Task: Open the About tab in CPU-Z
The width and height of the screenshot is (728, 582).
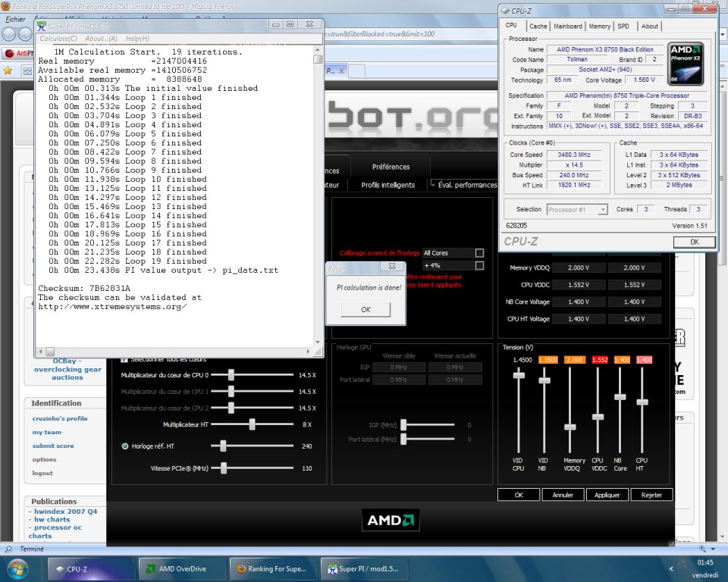Action: point(650,27)
